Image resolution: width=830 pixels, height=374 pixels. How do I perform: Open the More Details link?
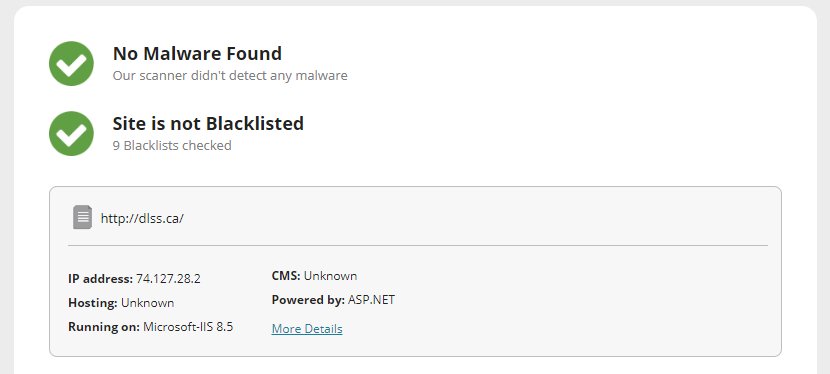click(307, 329)
